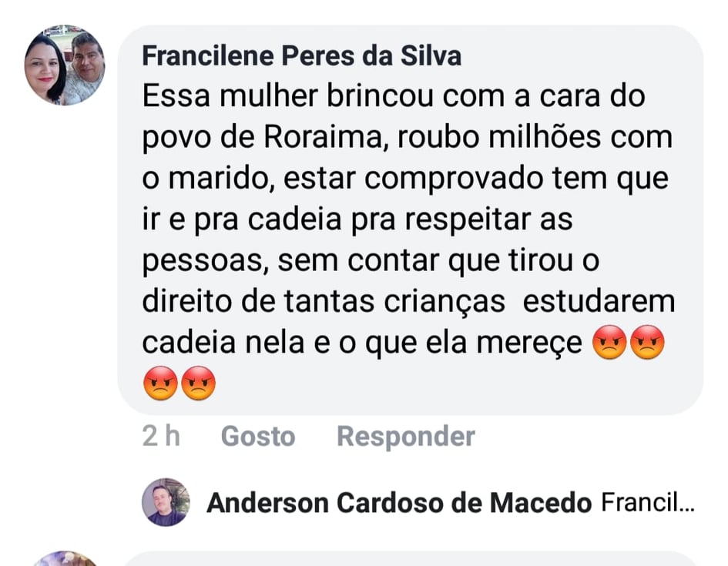728x566 pixels.
Task: Expand Anderson's truncated reply text "Francil..."
Action: pos(647,504)
